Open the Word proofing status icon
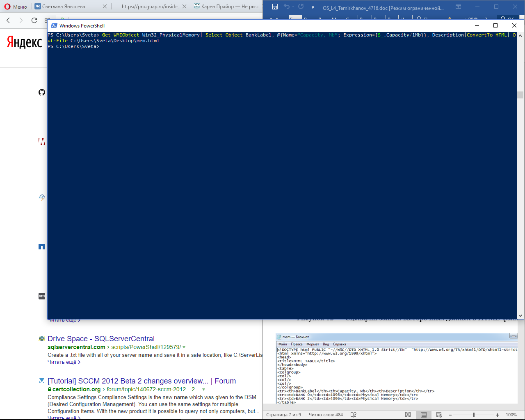525x420 pixels. (x=354, y=415)
